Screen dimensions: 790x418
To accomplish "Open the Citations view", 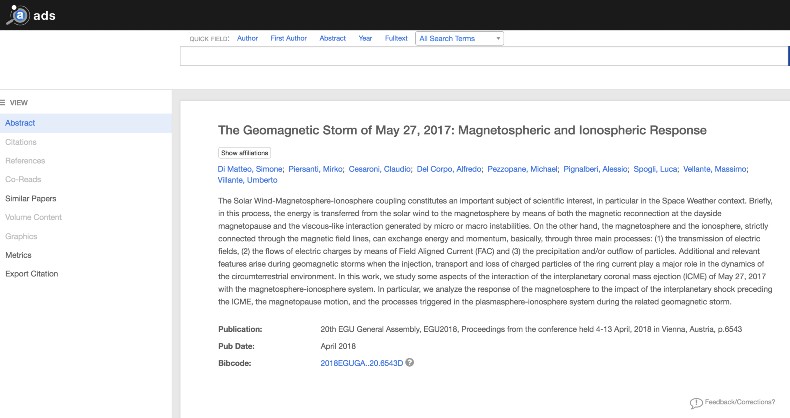I will click(x=21, y=142).
